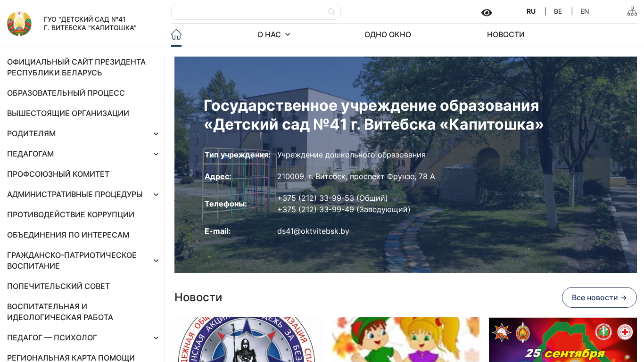Expand the ПЕДАГОГ — ПСИХОЛОГ chevron
644x362 pixels.
click(156, 338)
